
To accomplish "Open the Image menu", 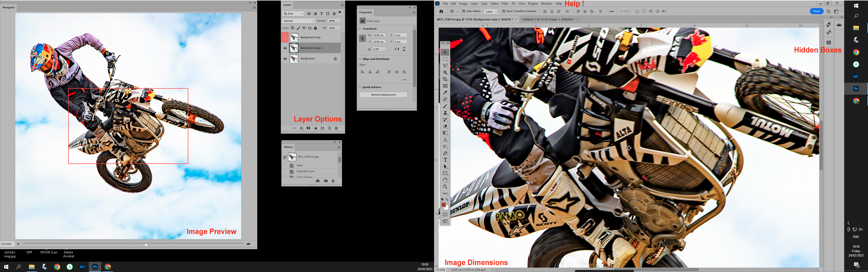I will (x=463, y=4).
